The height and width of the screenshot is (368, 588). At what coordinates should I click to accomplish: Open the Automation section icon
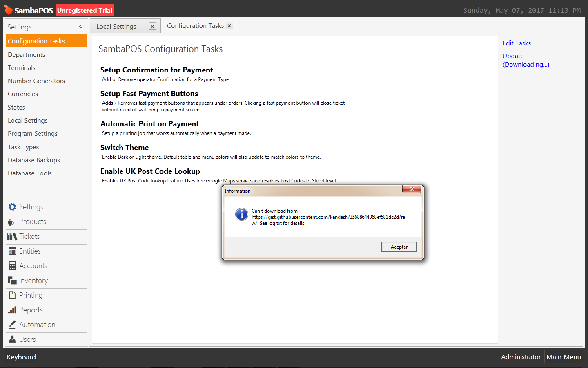(x=12, y=325)
